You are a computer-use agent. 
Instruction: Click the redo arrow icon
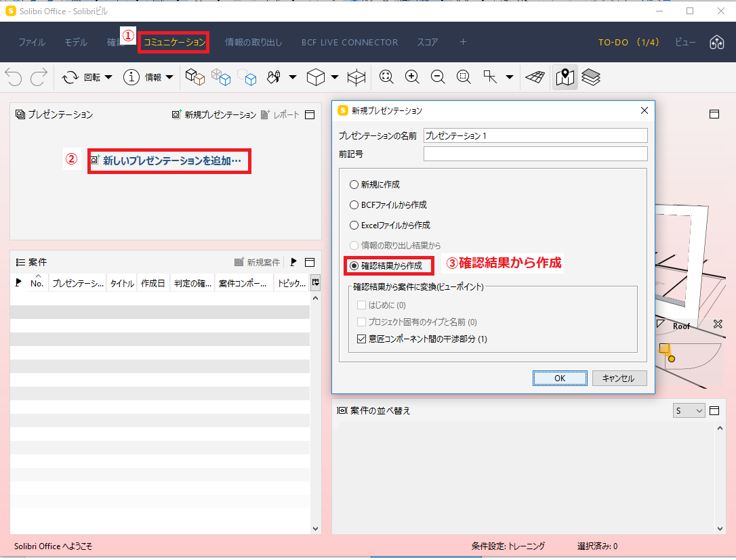(x=39, y=77)
